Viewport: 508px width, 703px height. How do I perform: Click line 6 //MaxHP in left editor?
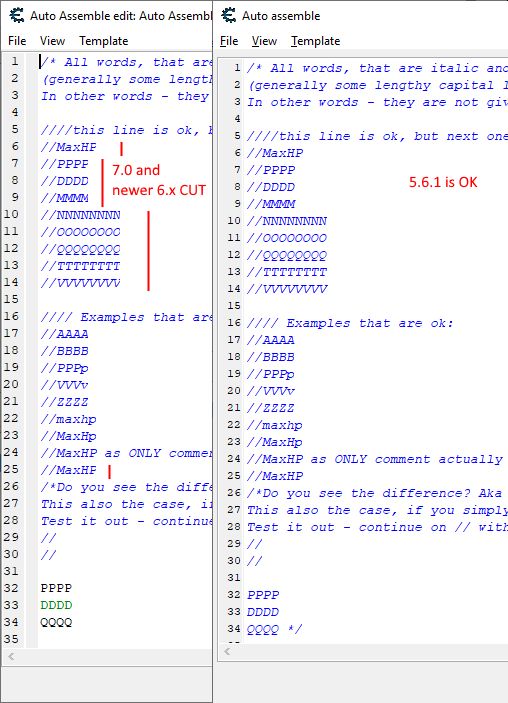[69, 147]
